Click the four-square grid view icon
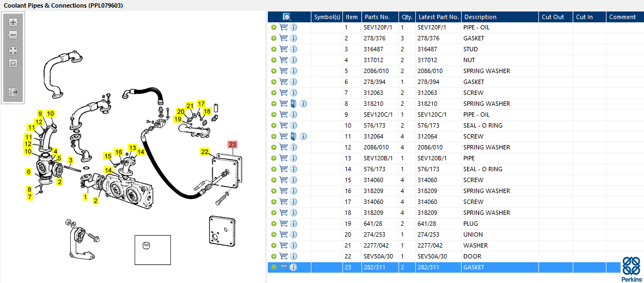The width and height of the screenshot is (644, 283). click(13, 50)
